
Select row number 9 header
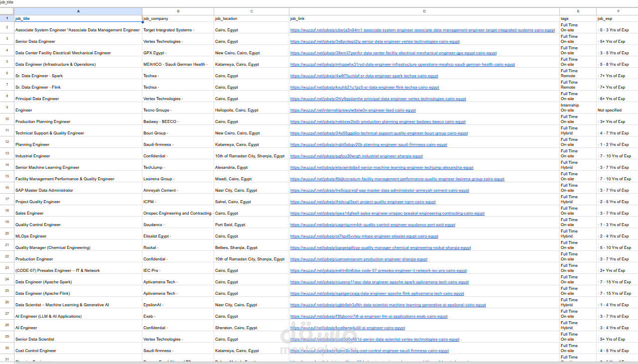7,108
